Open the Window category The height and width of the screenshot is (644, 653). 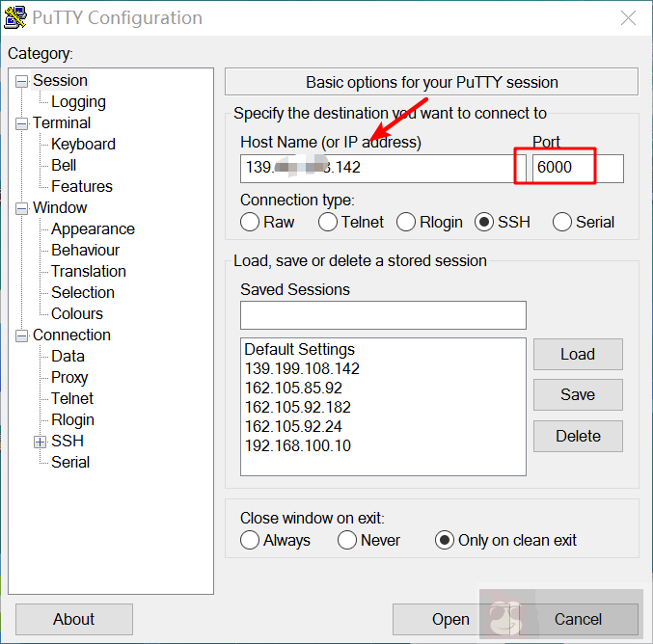click(60, 207)
